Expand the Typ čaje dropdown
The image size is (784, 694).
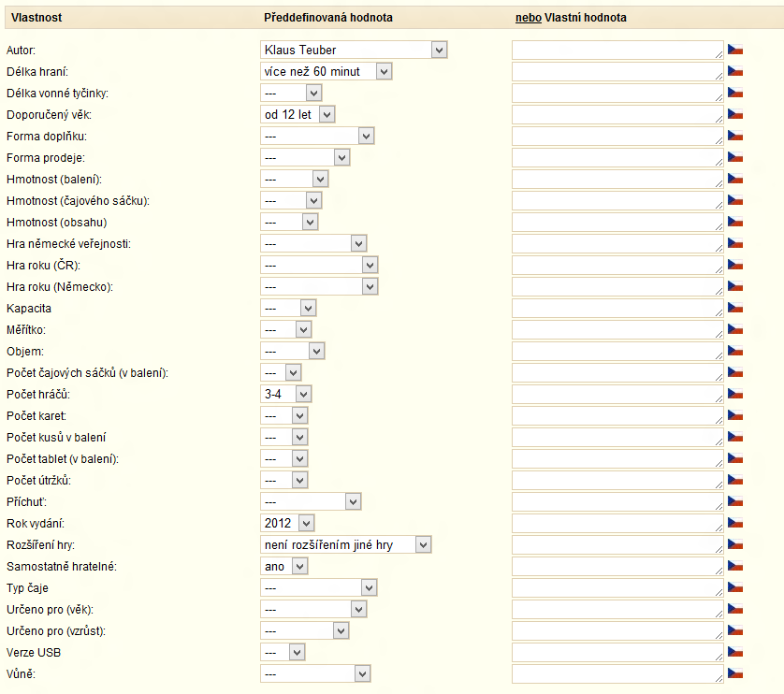pyautogui.click(x=318, y=587)
